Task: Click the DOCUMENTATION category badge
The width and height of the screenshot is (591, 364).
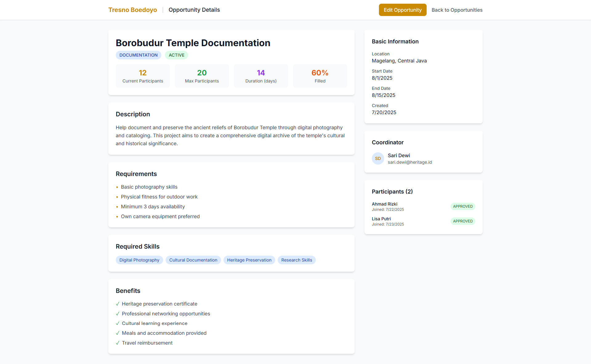Action: pyautogui.click(x=138, y=55)
